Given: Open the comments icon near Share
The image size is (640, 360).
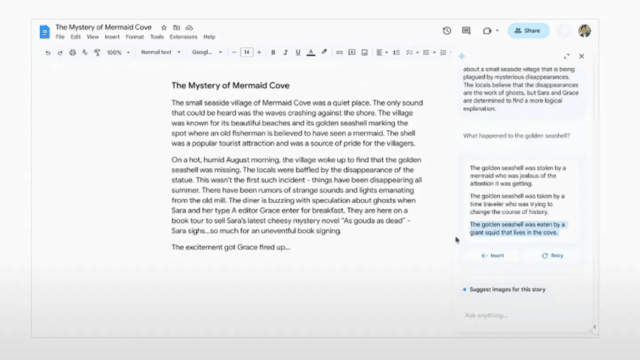Looking at the screenshot, I should (x=466, y=31).
